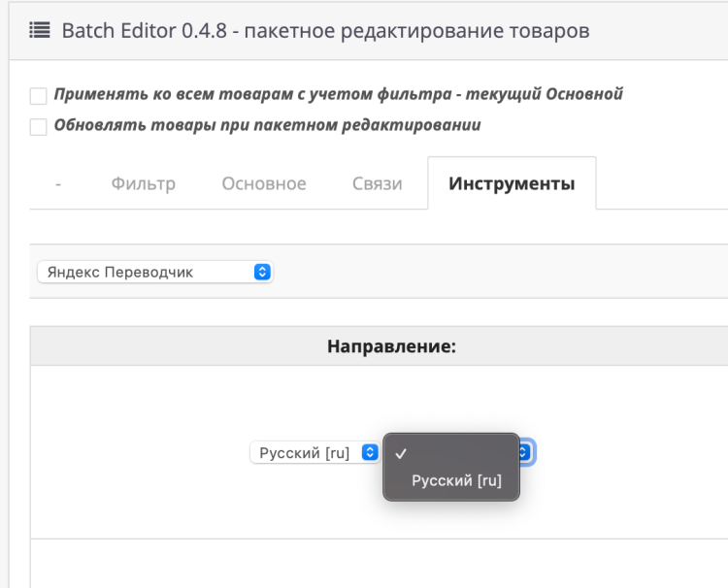
Task: Click the target language dropdown behind the popup
Action: pyautogui.click(x=526, y=452)
